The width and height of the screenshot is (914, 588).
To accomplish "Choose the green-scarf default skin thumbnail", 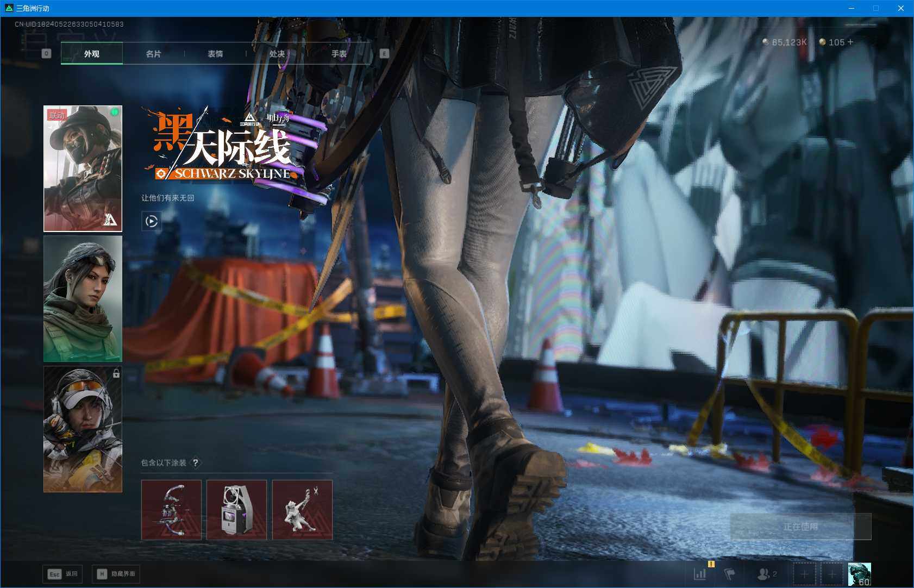I will 83,299.
